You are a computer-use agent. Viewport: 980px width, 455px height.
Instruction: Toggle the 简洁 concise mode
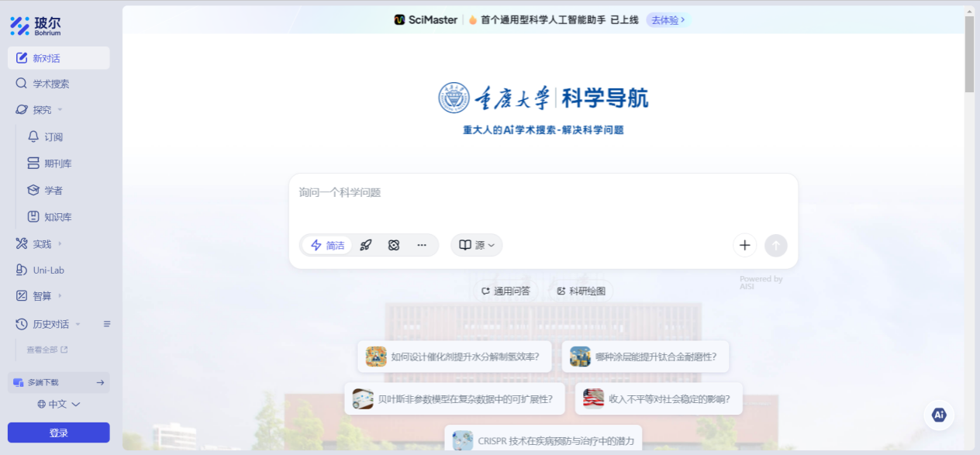(327, 245)
